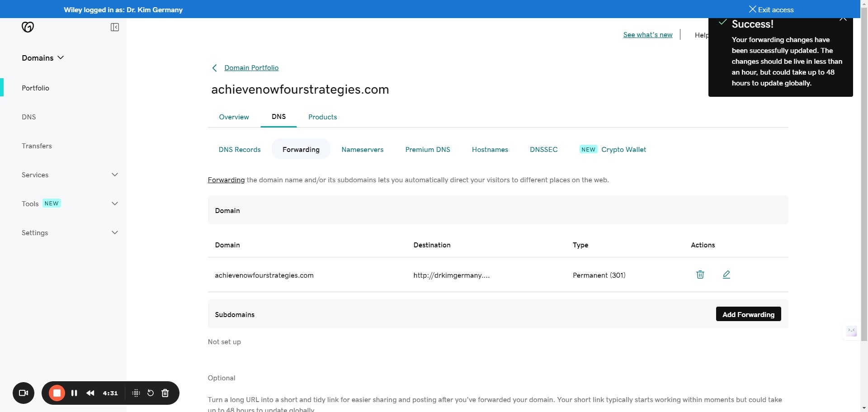Expand the Settings section in sidebar
Viewport: 868px width, 412px height.
[115, 232]
